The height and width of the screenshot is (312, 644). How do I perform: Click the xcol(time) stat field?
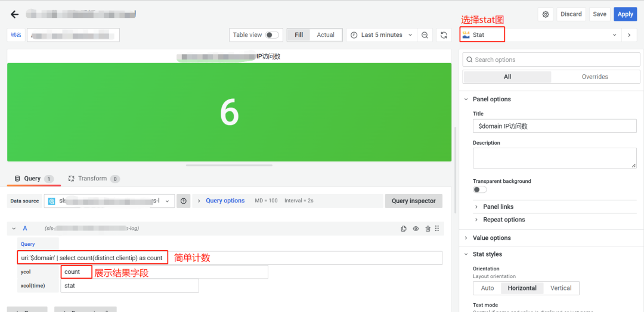129,286
